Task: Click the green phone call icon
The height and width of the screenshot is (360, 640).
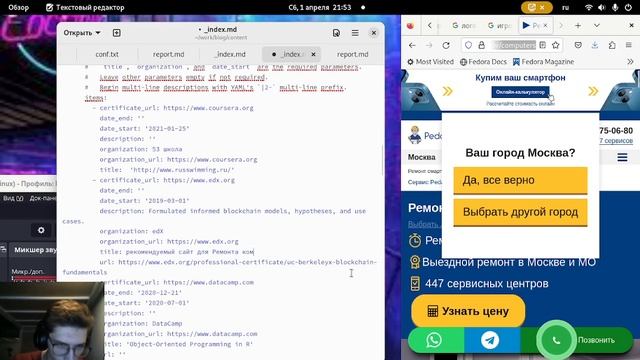Action: point(556,340)
